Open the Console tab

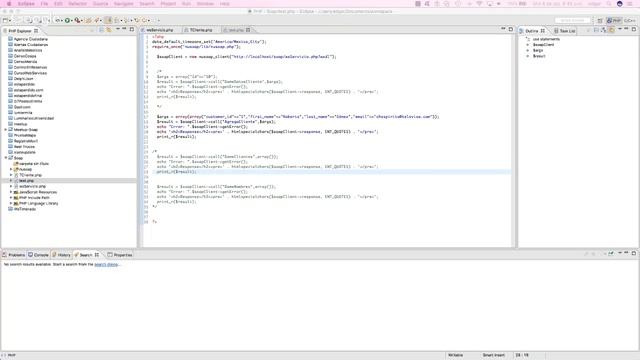click(38, 255)
